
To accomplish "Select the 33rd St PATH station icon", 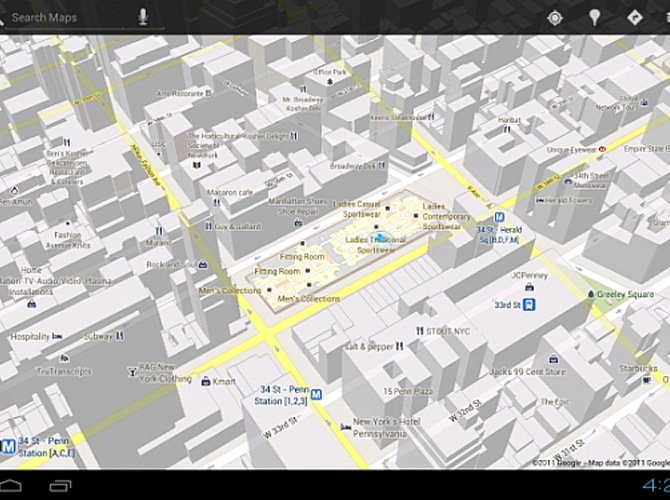I will pos(529,305).
